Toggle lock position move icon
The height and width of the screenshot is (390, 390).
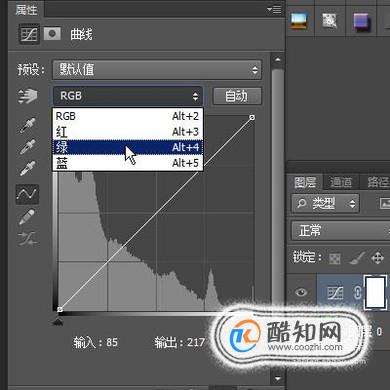(377, 258)
